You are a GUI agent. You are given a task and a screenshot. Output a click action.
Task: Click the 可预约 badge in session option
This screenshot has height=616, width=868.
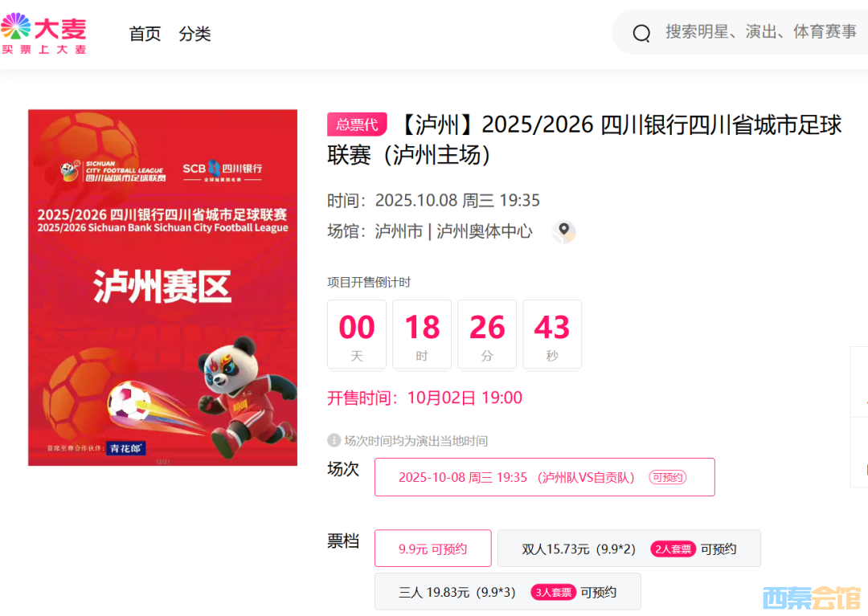[x=668, y=477]
